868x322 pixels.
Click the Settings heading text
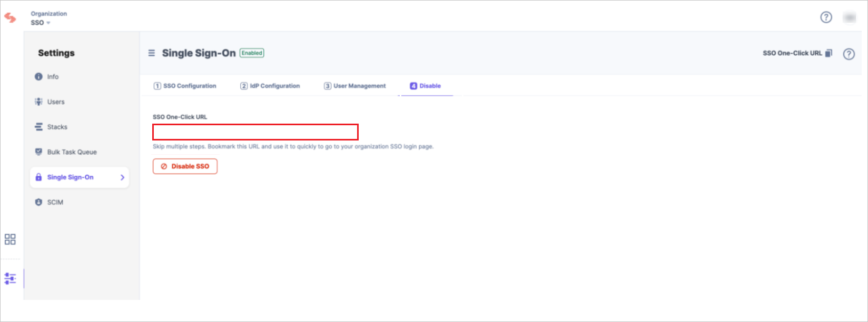click(56, 53)
